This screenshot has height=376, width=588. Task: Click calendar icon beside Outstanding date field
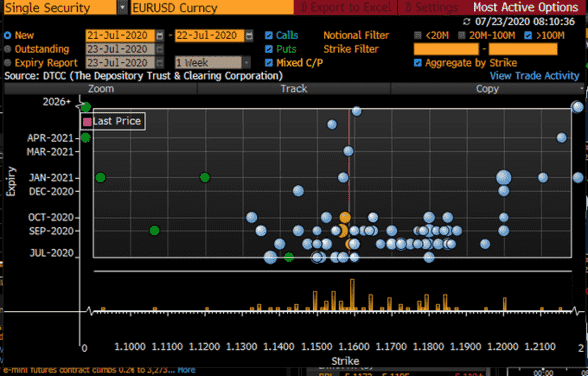click(x=160, y=49)
